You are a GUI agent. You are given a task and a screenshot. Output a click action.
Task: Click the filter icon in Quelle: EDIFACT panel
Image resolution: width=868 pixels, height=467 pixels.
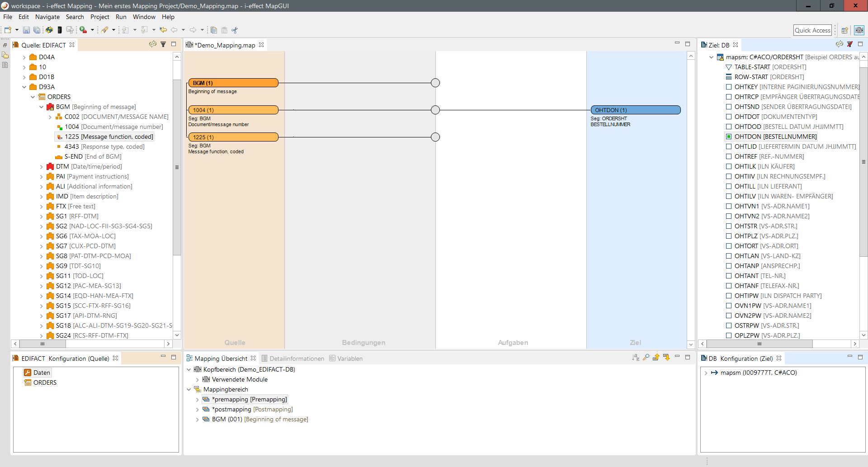[163, 44]
